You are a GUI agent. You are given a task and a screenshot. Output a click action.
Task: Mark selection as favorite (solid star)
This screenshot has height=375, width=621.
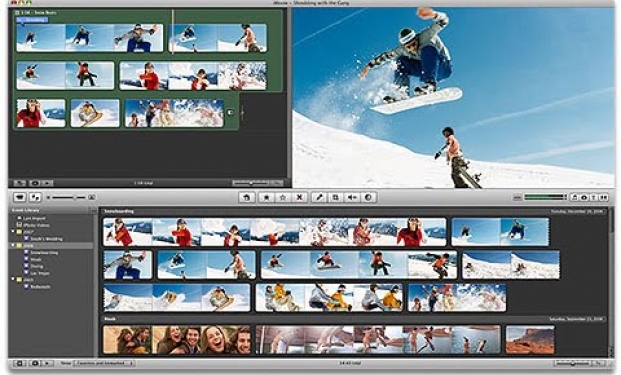click(267, 197)
